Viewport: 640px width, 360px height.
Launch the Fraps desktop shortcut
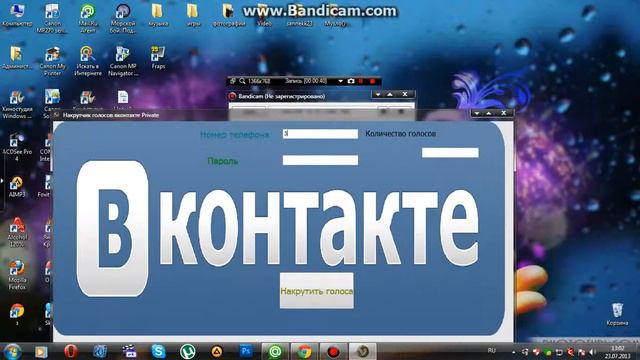coord(158,58)
